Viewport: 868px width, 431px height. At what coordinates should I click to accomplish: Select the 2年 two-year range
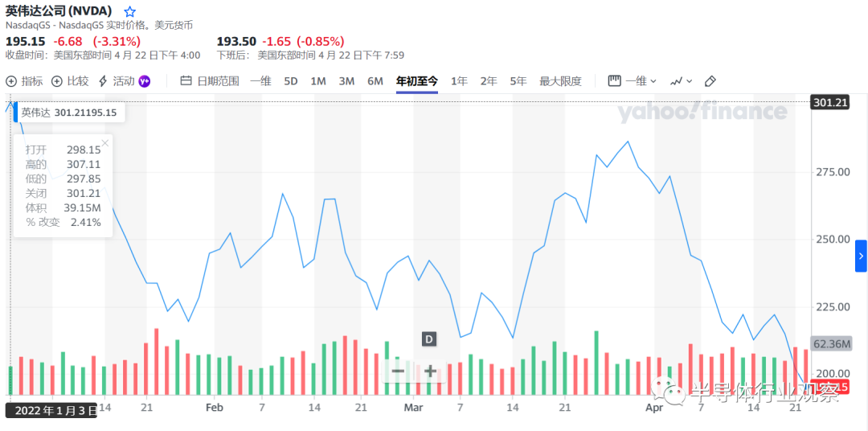(x=489, y=81)
